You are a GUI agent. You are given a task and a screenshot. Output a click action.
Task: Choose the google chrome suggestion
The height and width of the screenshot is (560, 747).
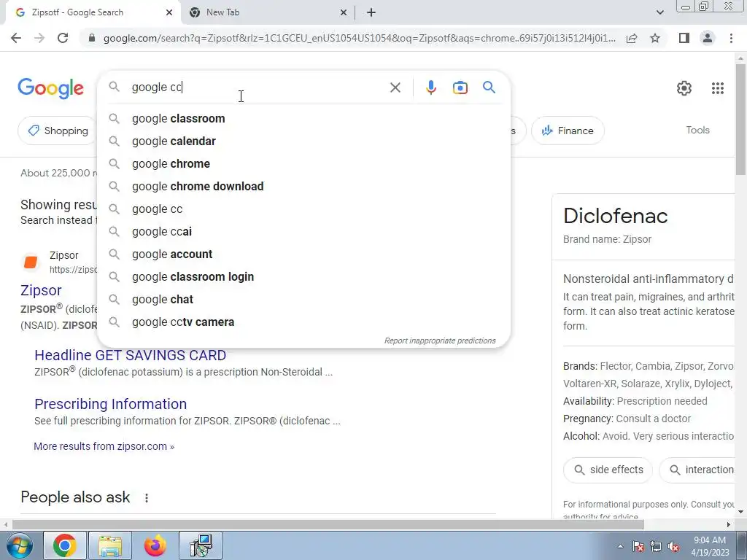click(303, 164)
